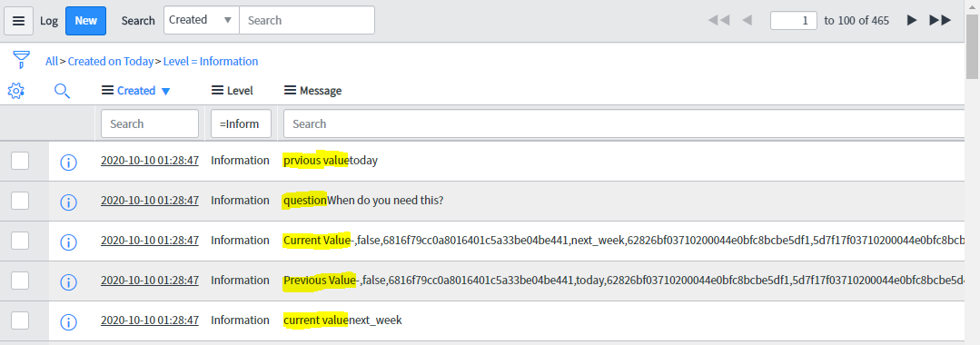The image size is (980, 345).
Task: Click the scrollbar up arrow
Action: coord(973,6)
